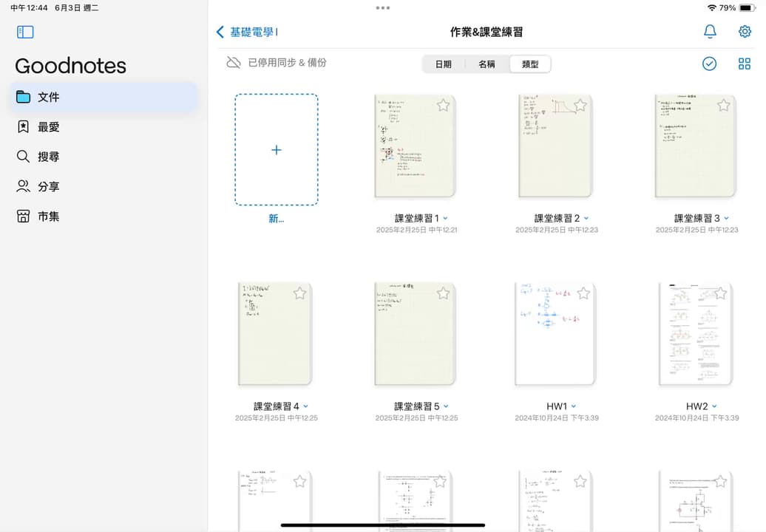Select the 名稱 sorting tab
The width and height of the screenshot is (766, 532).
point(487,64)
